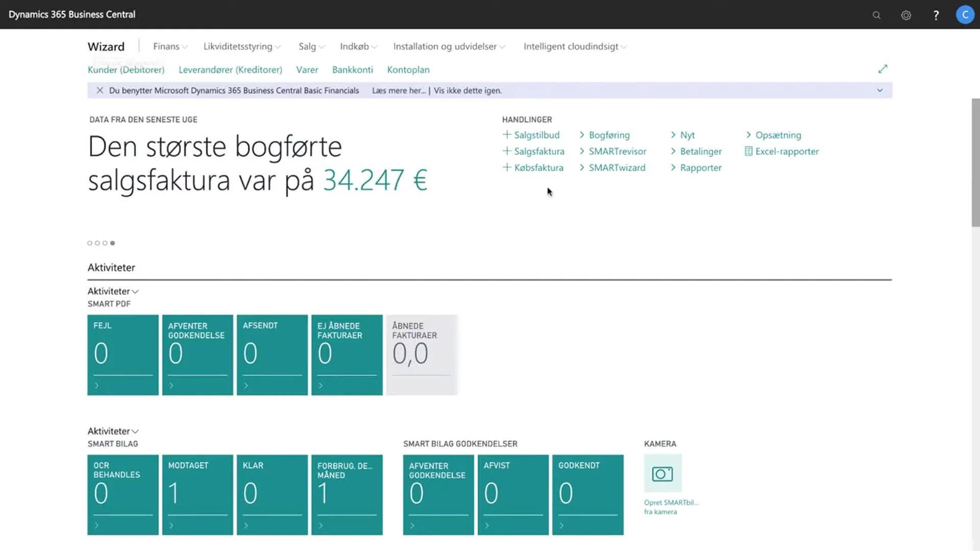980x551 pixels.
Task: Open the AFVIST tile
Action: tap(513, 495)
